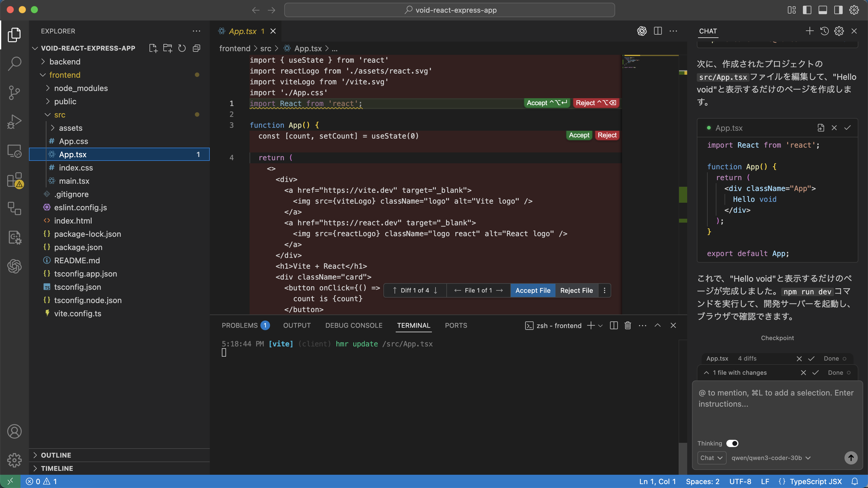
Task: Open qwen3-coder-30b model selector dropdown
Action: [771, 458]
